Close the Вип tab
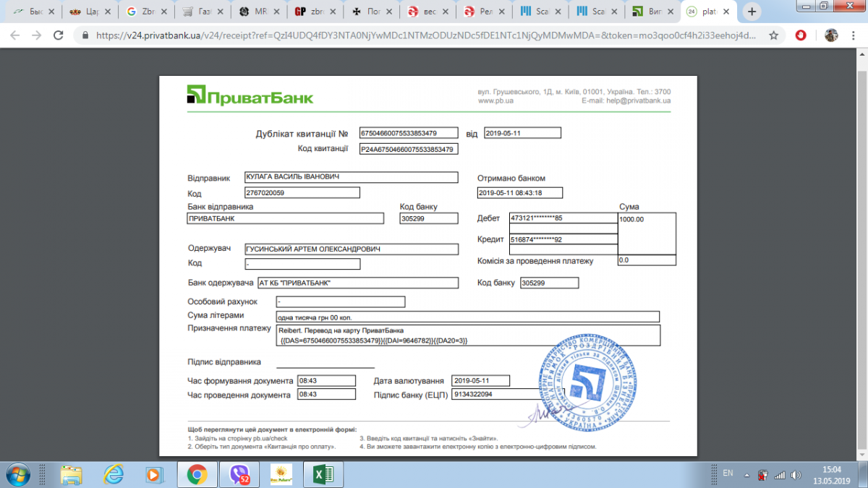The image size is (868, 488). click(669, 12)
